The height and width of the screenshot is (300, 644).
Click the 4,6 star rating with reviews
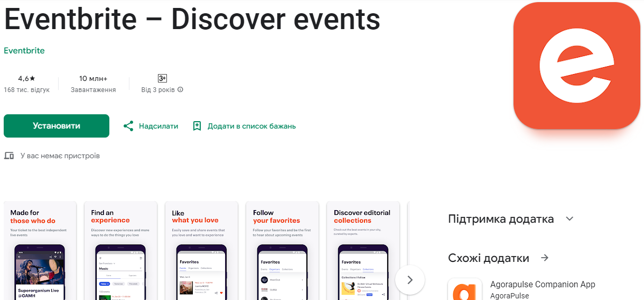26,84
